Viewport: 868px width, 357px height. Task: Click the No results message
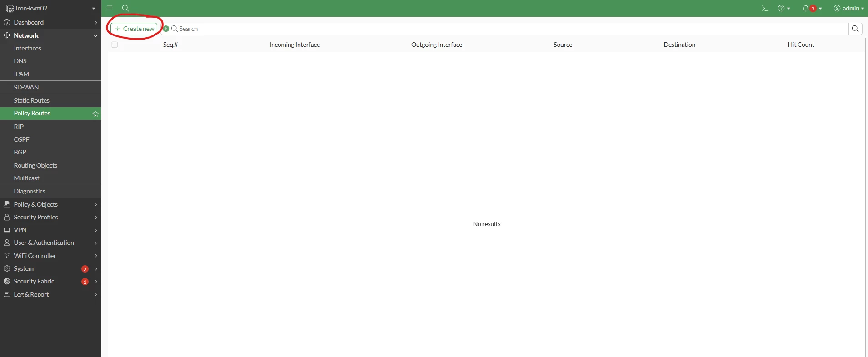486,224
